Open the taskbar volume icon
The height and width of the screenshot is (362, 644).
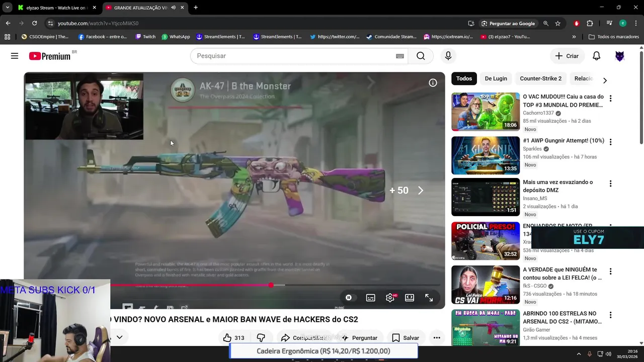click(608, 354)
